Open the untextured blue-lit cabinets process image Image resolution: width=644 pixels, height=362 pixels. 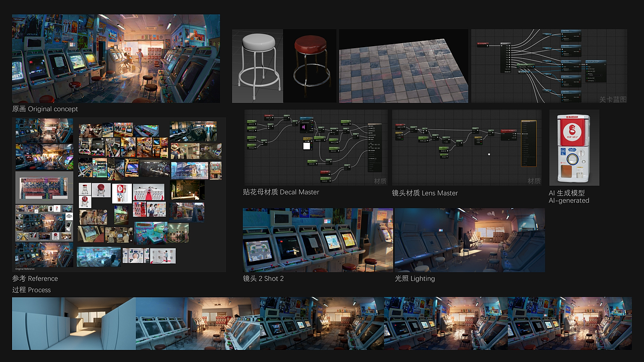point(198,323)
